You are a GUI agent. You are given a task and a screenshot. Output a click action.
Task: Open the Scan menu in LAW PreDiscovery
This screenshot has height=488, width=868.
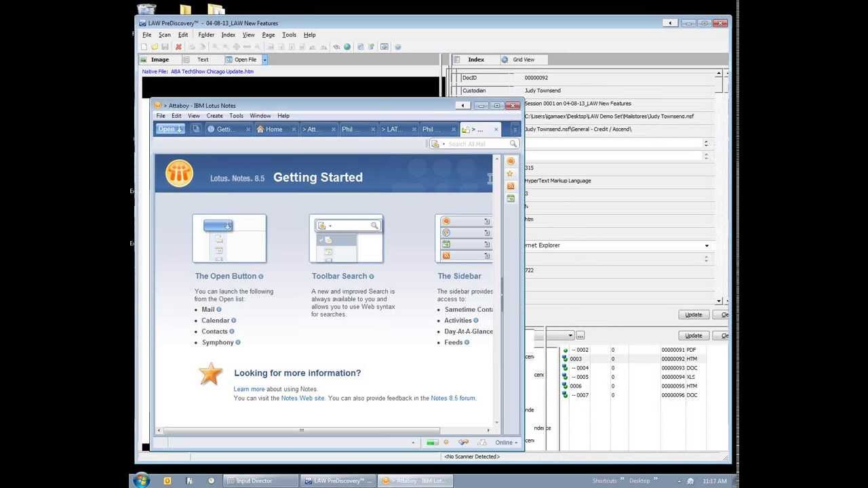165,35
